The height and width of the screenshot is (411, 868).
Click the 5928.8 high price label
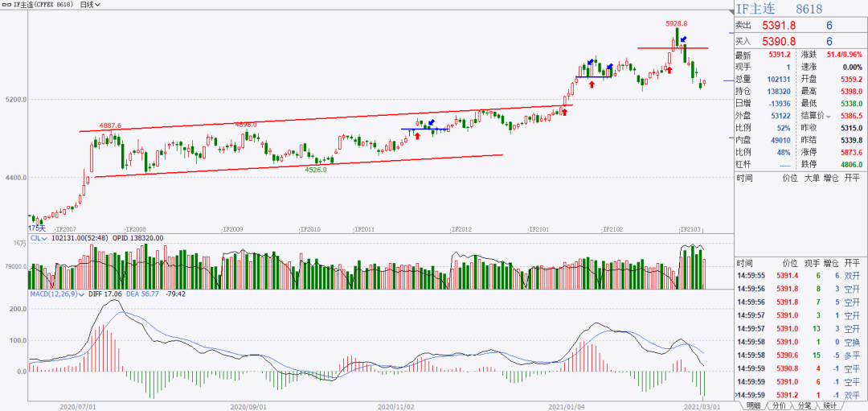[x=677, y=24]
